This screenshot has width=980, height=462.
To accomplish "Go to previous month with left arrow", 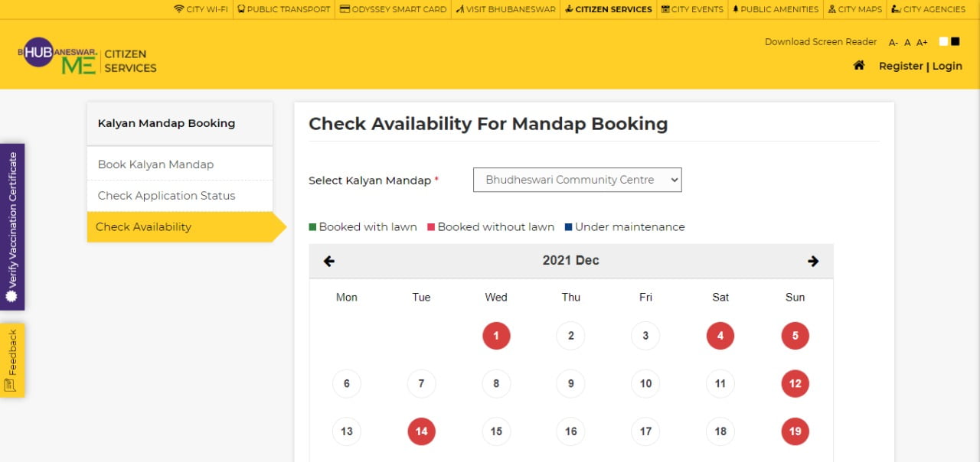I will (329, 261).
